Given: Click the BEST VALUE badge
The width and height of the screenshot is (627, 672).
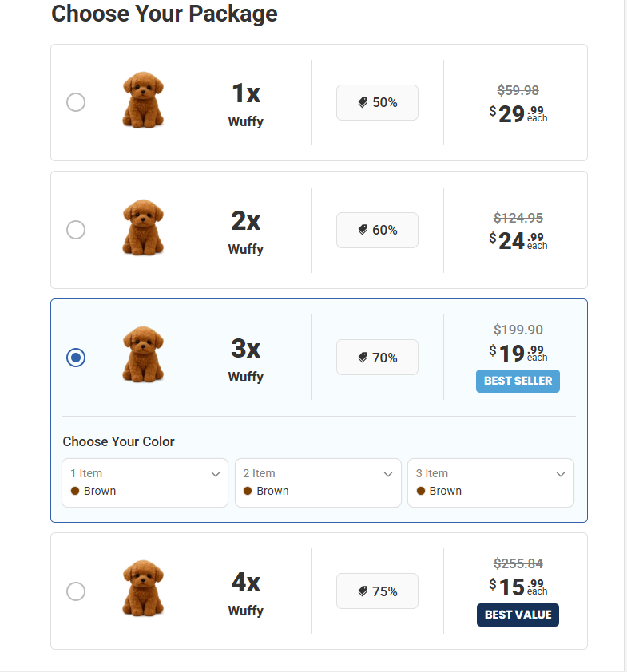Looking at the screenshot, I should tap(518, 615).
